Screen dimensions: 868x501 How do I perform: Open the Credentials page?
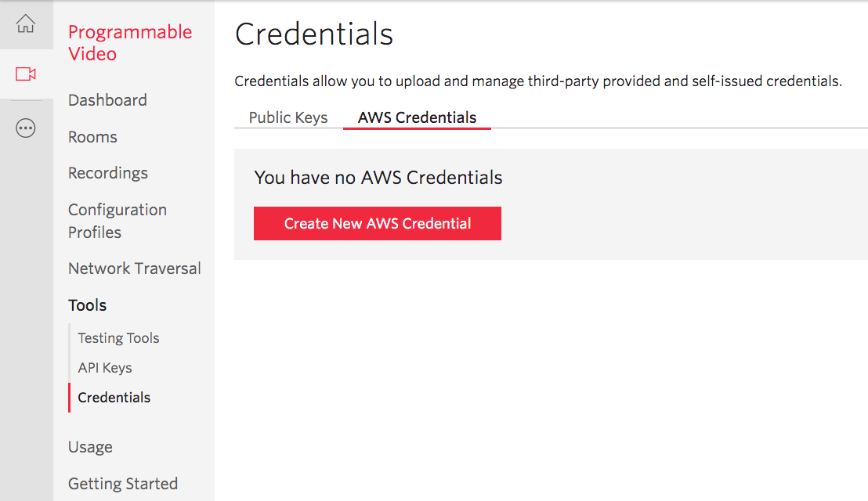[114, 398]
